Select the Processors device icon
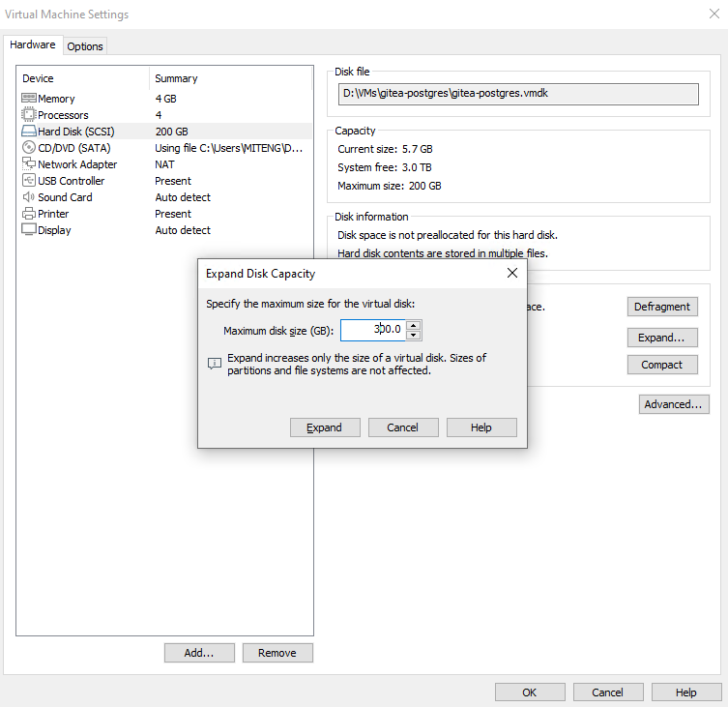This screenshot has height=707, width=728. click(29, 115)
